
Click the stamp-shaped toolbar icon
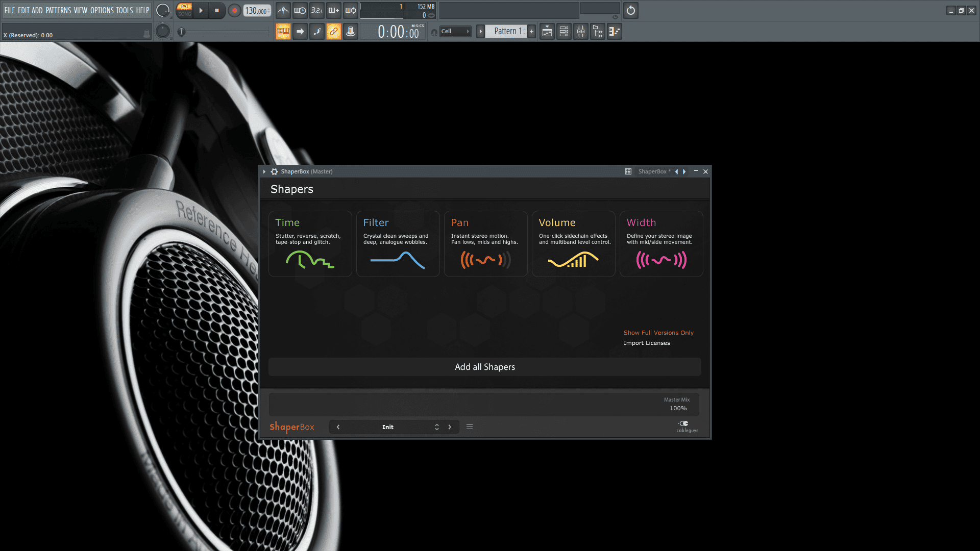[351, 32]
